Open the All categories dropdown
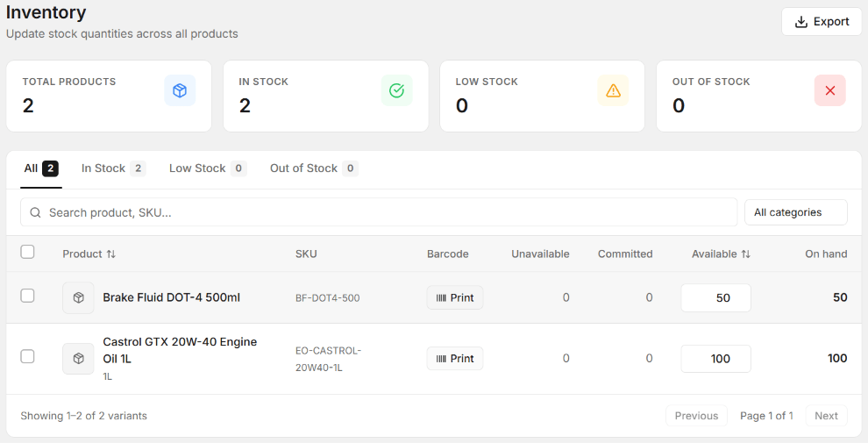The width and height of the screenshot is (868, 443). [x=795, y=212]
